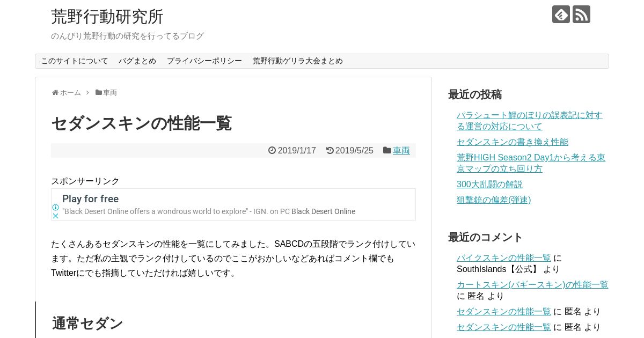The image size is (644, 338).
Task: Open このサイトについて menu item
Action: 75,61
